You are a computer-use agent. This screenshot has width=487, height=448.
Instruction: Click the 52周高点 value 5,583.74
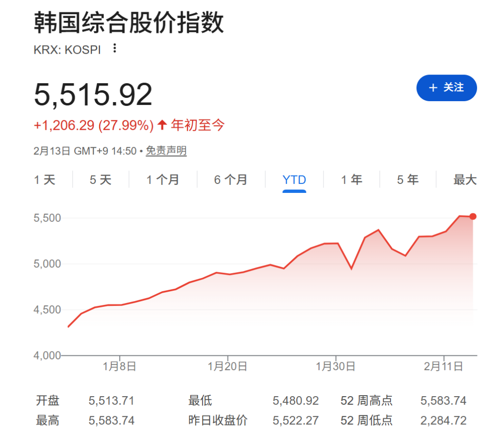(443, 400)
